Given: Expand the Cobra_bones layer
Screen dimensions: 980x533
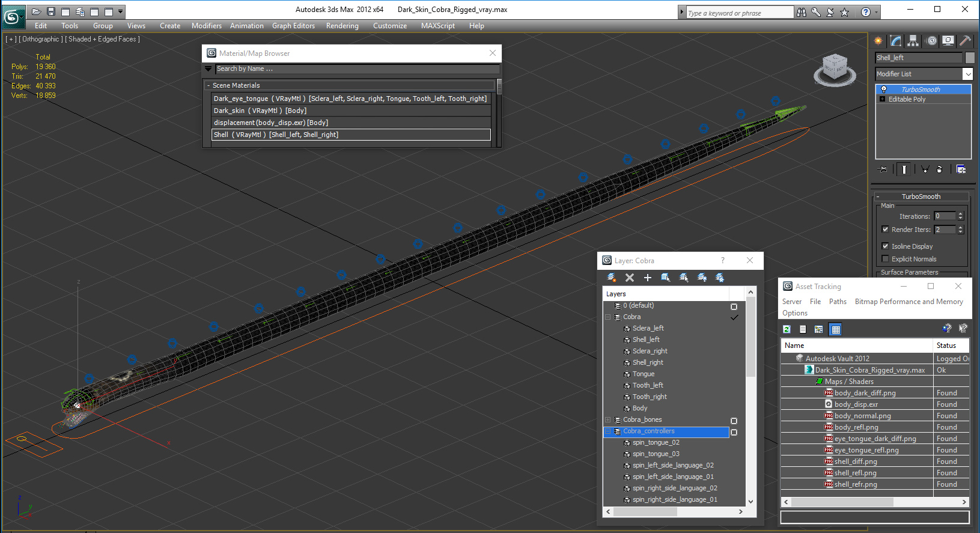Looking at the screenshot, I should point(608,420).
